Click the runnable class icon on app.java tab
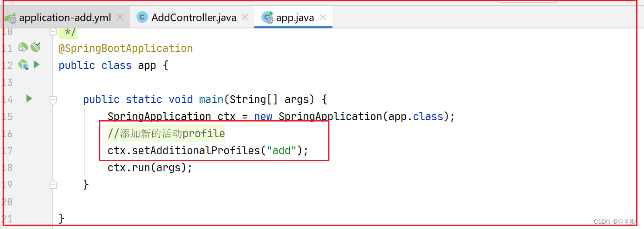The width and height of the screenshot is (644, 229). coord(267,17)
